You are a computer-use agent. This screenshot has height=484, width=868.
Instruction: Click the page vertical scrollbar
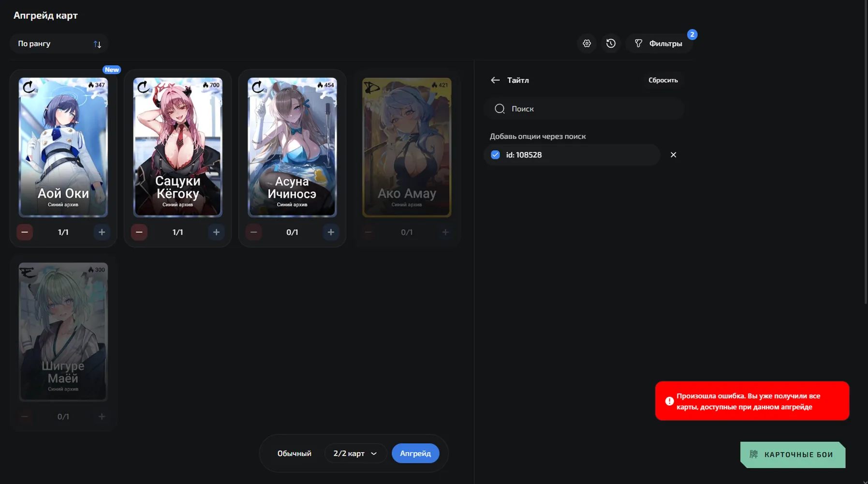pos(866,152)
